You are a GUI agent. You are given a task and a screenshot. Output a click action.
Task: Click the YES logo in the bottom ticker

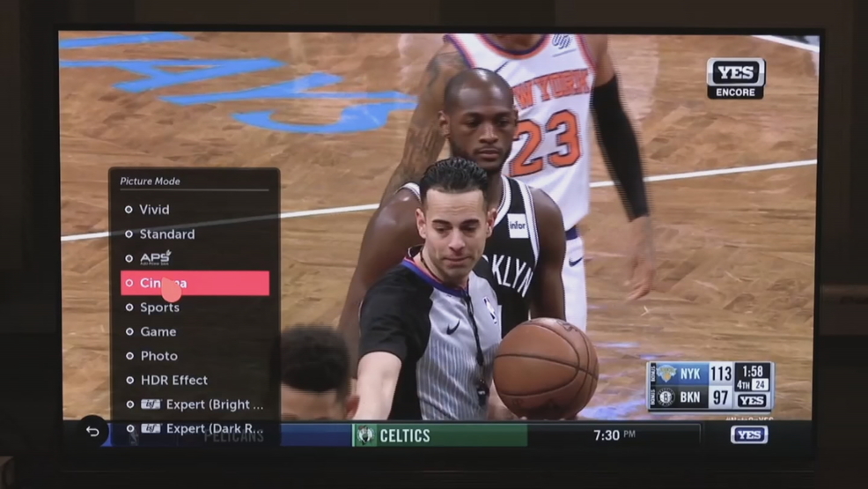(749, 434)
